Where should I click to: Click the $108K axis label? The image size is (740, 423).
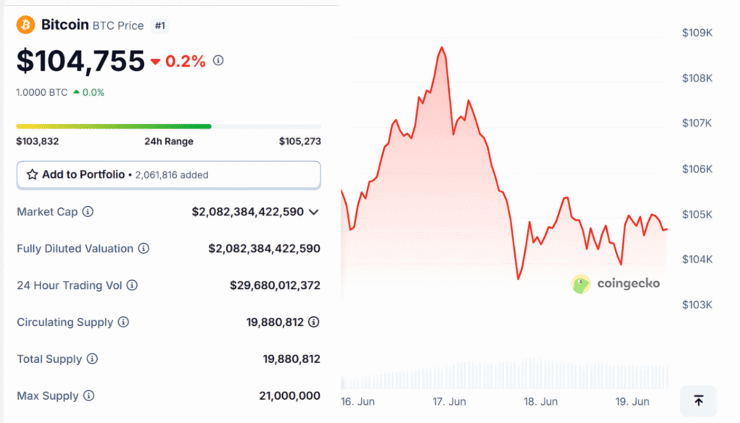(697, 78)
